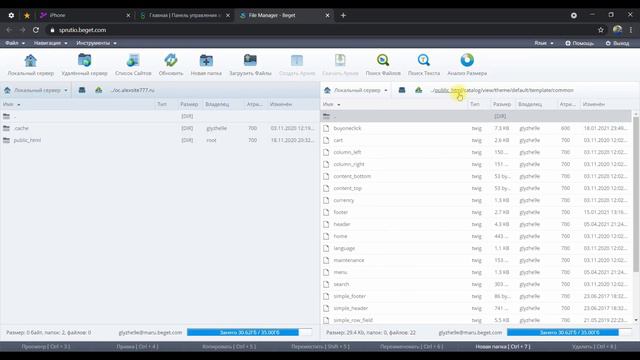Click the Правка Ctrl+4 button
This screenshot has width=640, height=360.
click(x=137, y=347)
